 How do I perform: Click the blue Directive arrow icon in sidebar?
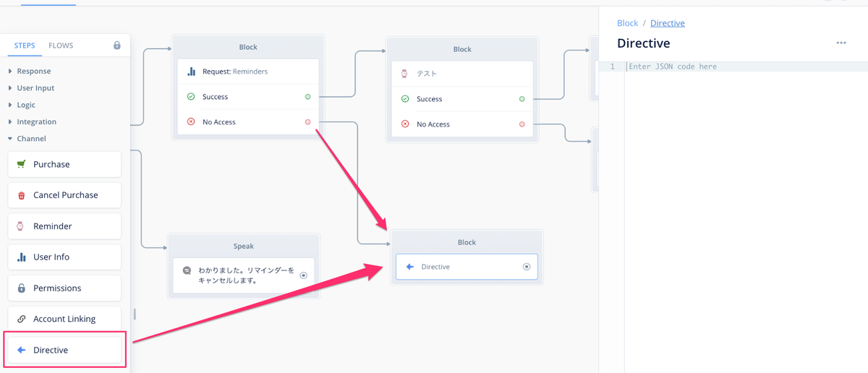[x=21, y=350]
